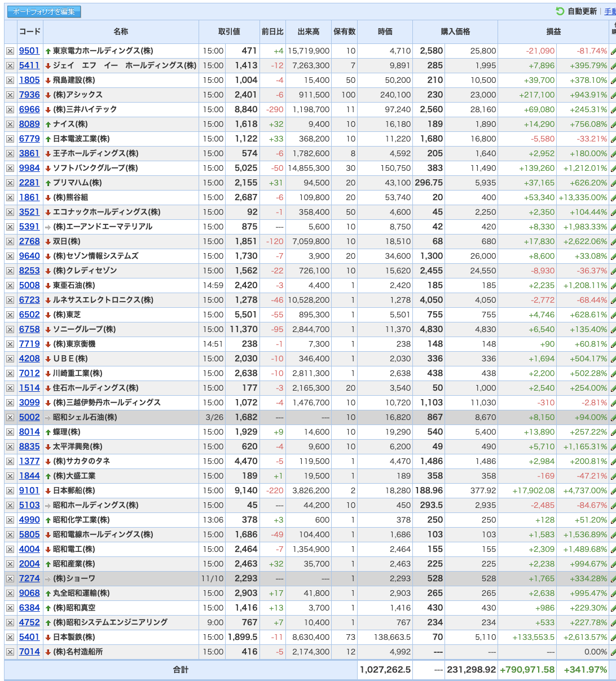616x681 pixels.
Task: Click the name ルネサスエレクトロニクス(株)
Action: pos(103,300)
